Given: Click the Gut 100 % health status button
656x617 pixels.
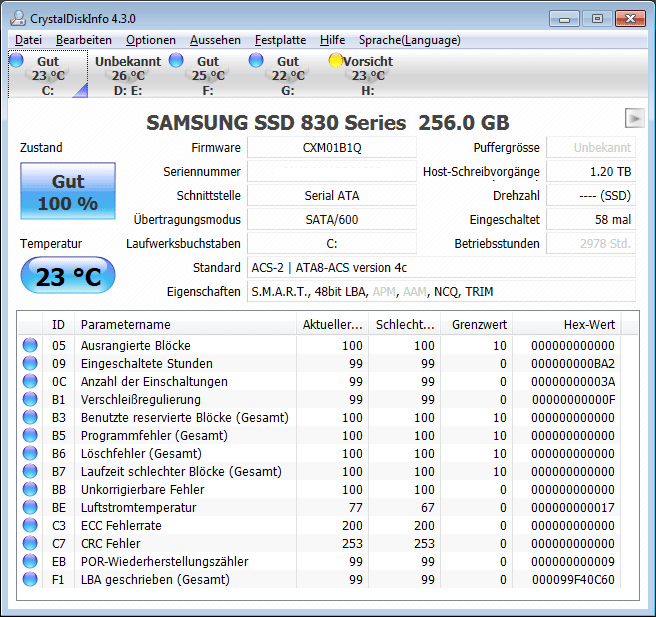Looking at the screenshot, I should [68, 191].
